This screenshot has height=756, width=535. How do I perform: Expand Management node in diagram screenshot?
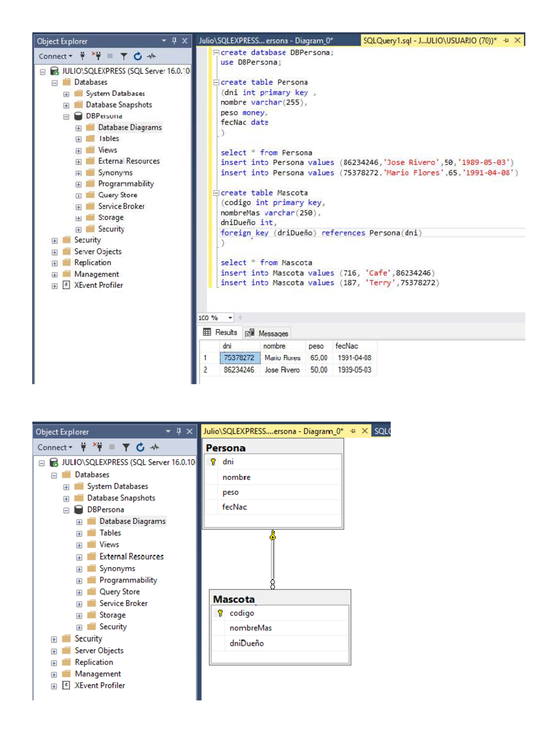click(x=54, y=674)
